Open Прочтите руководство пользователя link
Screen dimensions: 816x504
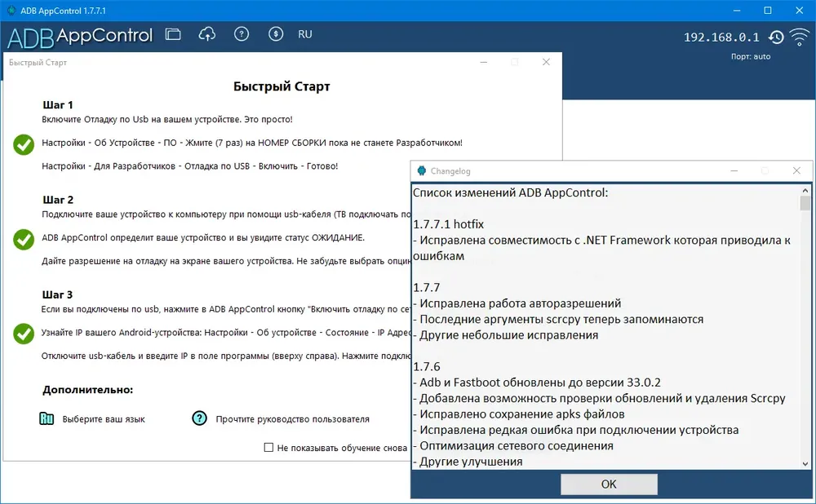click(x=292, y=419)
